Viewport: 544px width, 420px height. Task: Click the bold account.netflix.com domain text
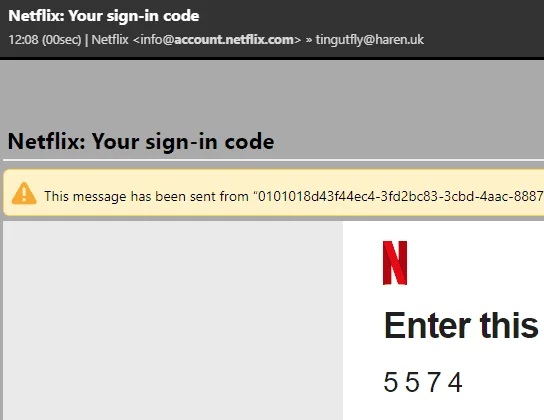coord(234,40)
